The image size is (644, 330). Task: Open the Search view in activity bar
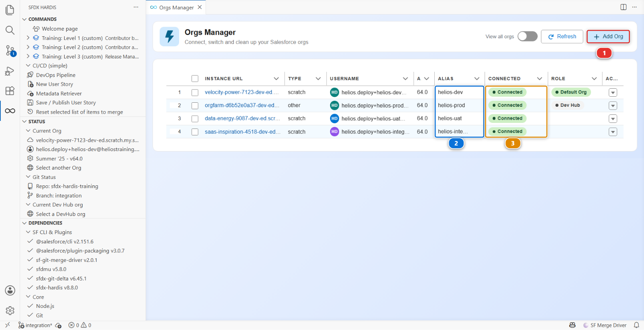tap(10, 30)
